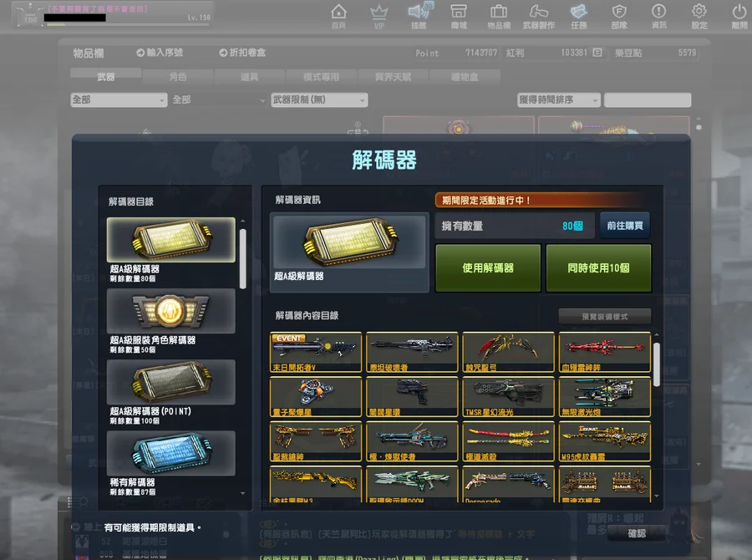Click the 前往購買 purchase button

(625, 226)
